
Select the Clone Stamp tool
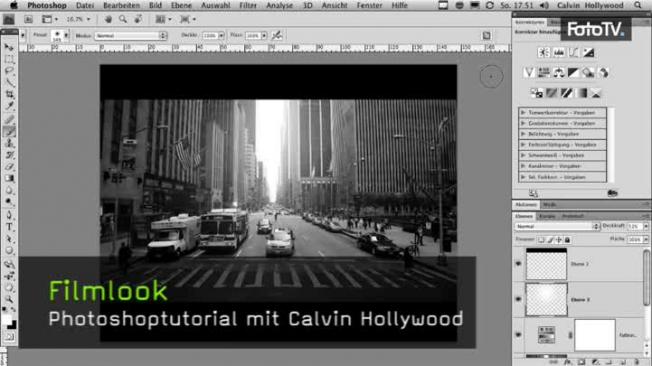coord(9,143)
